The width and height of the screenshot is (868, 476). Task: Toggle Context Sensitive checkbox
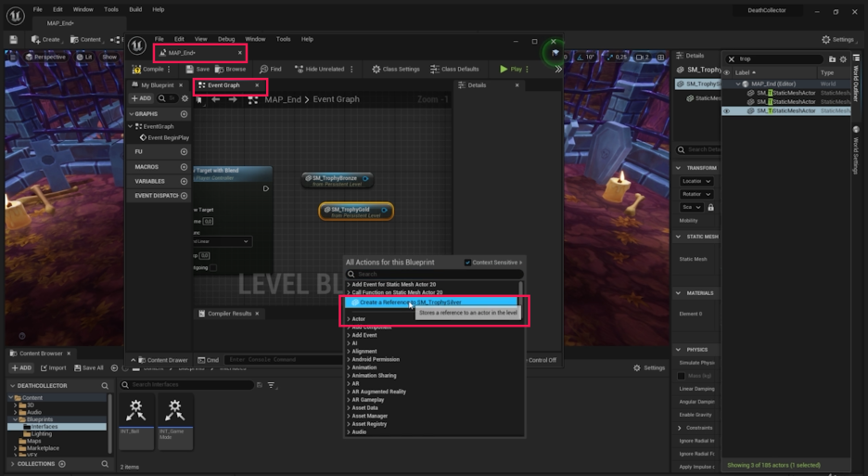point(467,263)
